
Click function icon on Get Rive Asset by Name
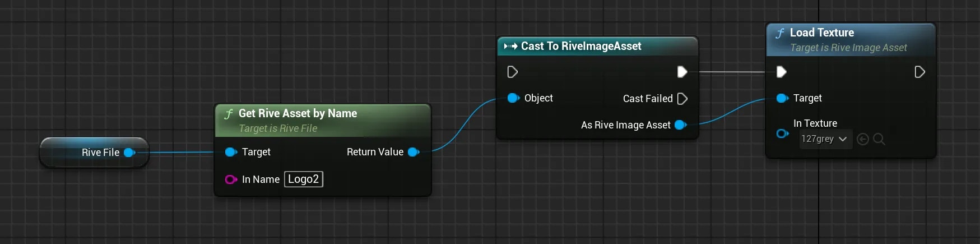[x=229, y=114]
